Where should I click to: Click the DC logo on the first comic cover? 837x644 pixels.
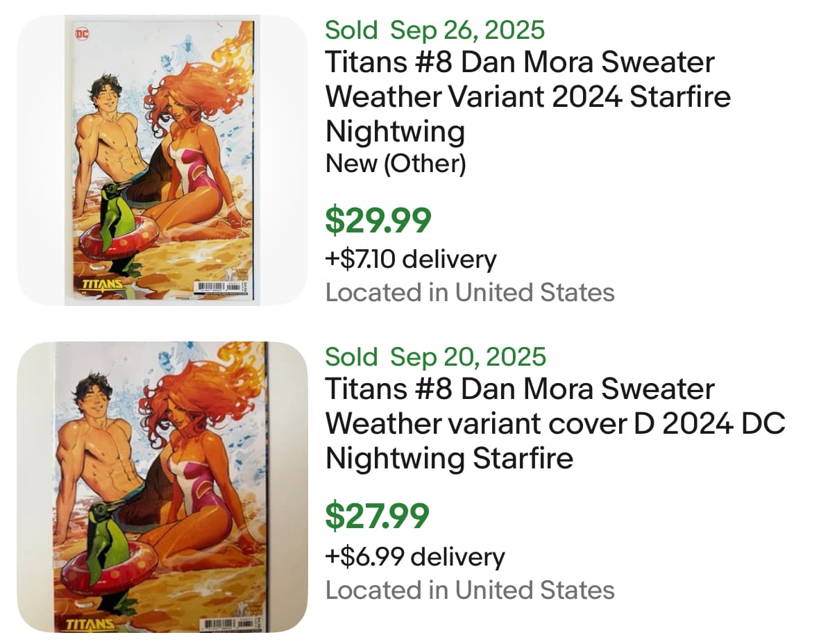click(x=81, y=33)
